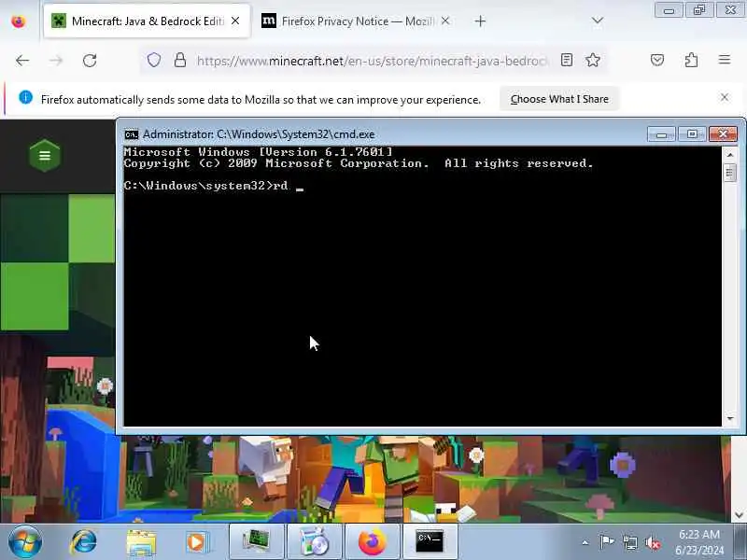747x560 pixels.
Task: Open Firefox application hamburger menu
Action: (x=725, y=60)
